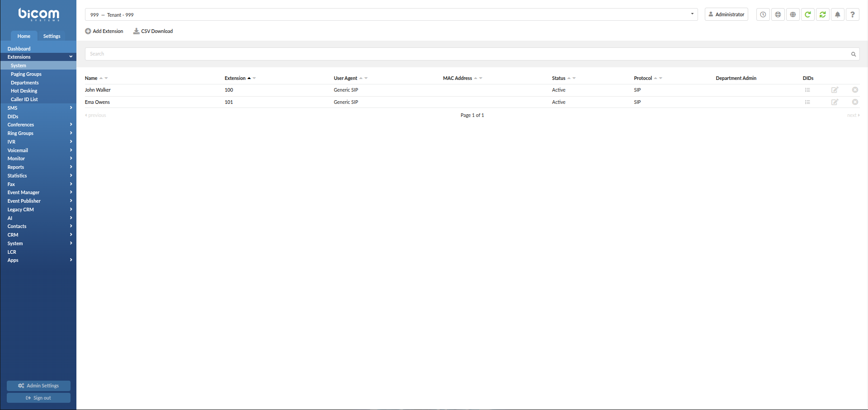868x410 pixels.
Task: Sort table by User Agent column header
Action: tap(345, 78)
